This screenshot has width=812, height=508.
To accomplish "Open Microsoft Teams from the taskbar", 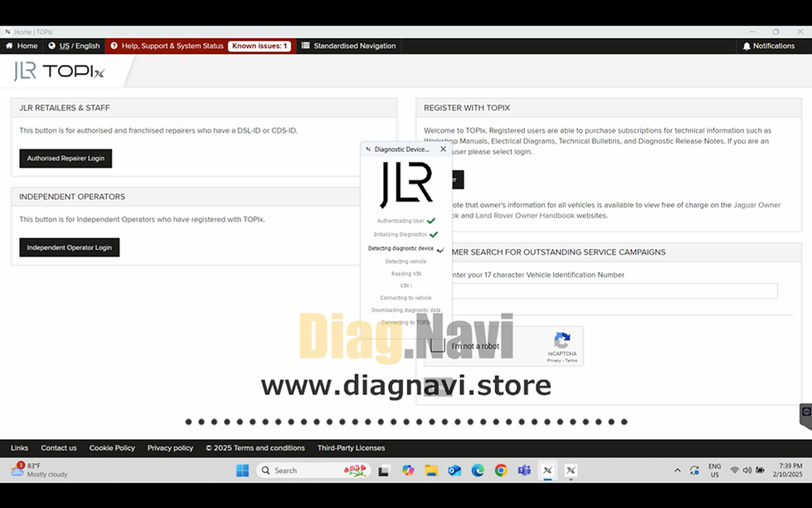I will [524, 470].
